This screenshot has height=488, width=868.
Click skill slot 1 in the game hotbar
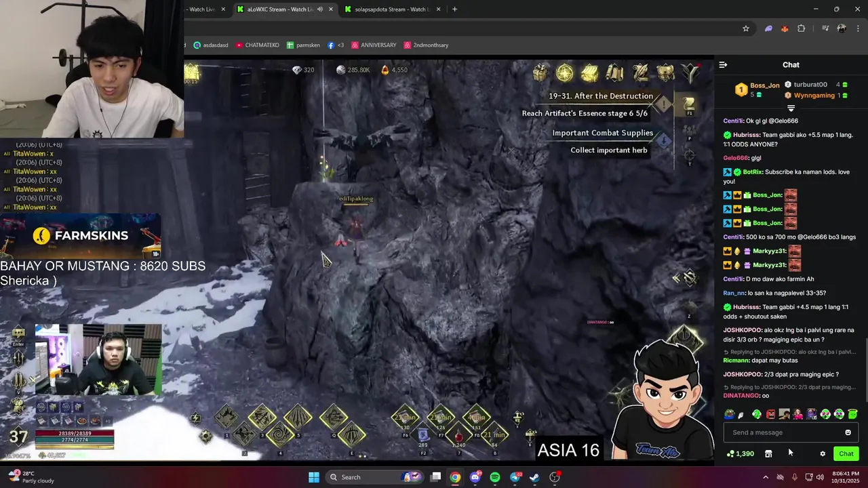(226, 417)
